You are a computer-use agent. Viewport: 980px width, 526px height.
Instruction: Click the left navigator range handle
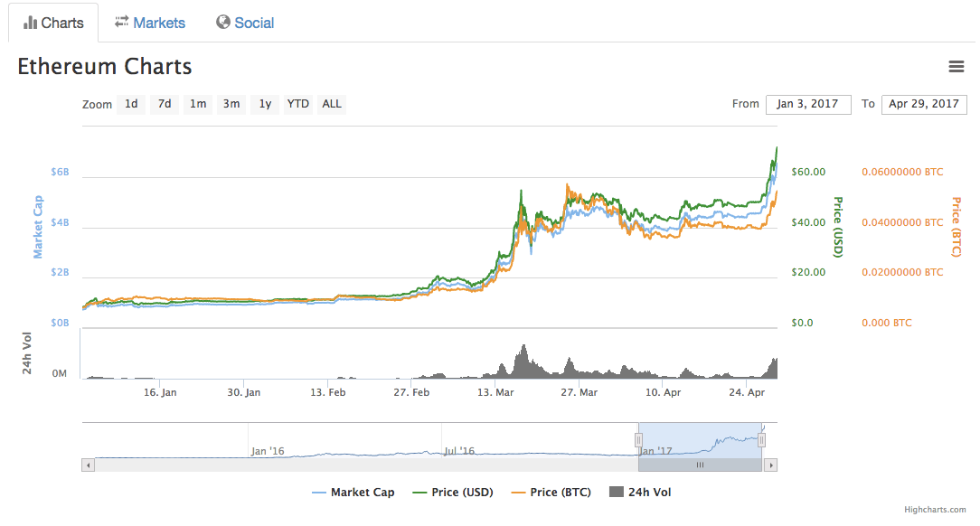click(638, 440)
